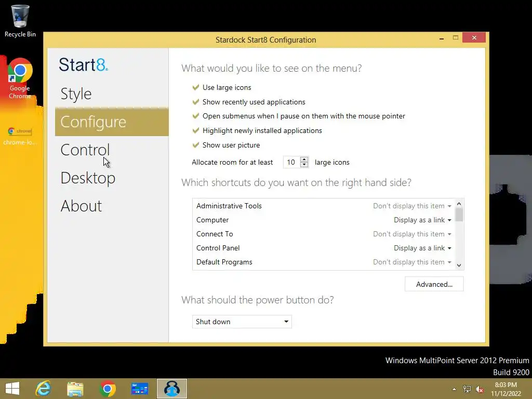Maximize the Start8 Configuration window
The image size is (532, 399).
[x=456, y=37]
